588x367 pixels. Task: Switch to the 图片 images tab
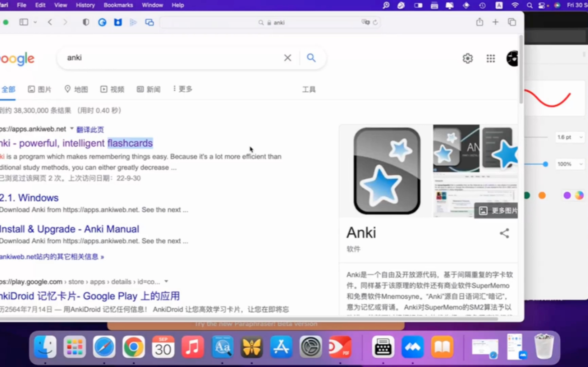click(40, 89)
